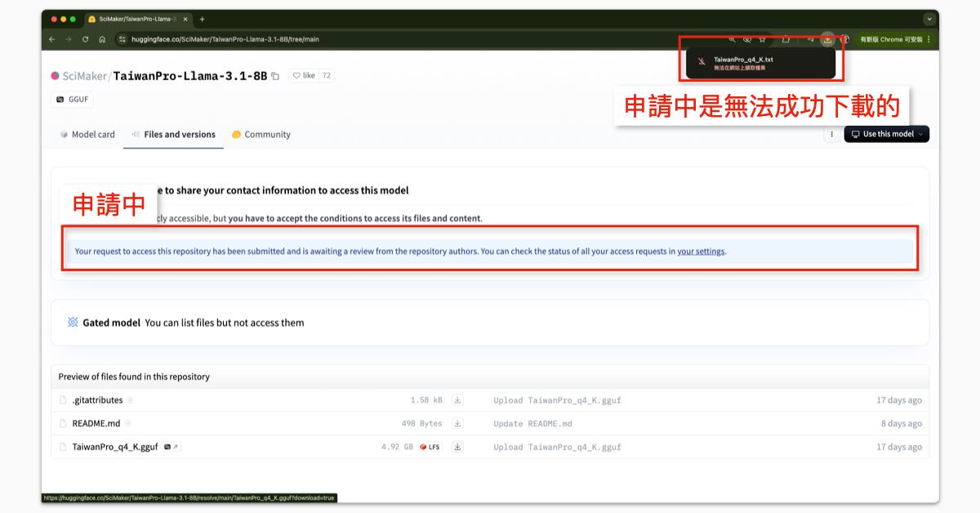Image resolution: width=980 pixels, height=513 pixels.
Task: Switch to the Model card tab
Action: click(x=87, y=134)
